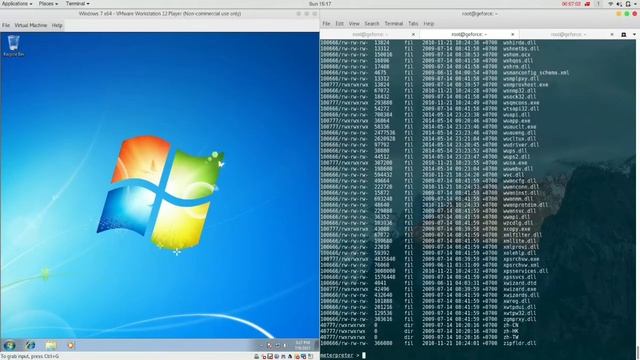The image size is (640, 360).
Task: Open the Windows 7 Start orb
Action: (9, 345)
